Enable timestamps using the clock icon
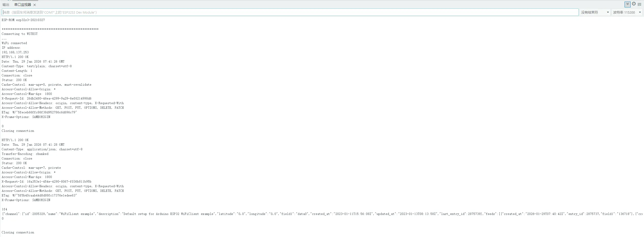 [634, 4]
